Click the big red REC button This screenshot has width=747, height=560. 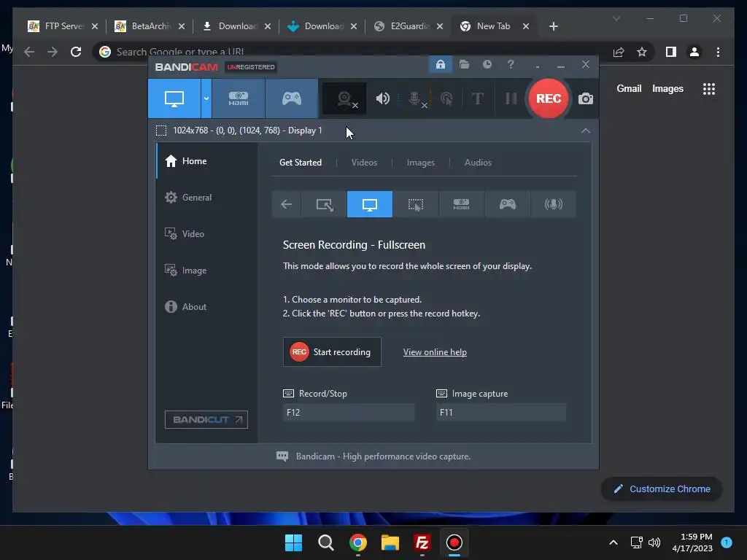pyautogui.click(x=549, y=98)
